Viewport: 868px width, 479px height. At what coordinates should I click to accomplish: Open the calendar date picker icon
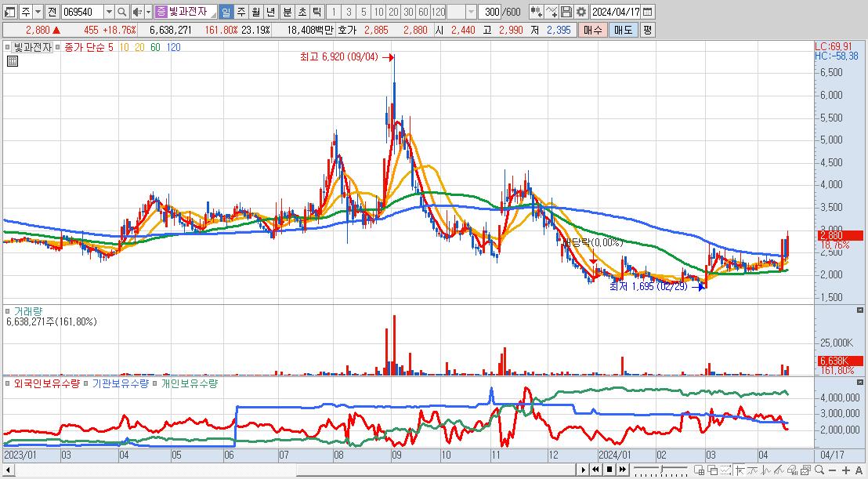click(x=647, y=12)
